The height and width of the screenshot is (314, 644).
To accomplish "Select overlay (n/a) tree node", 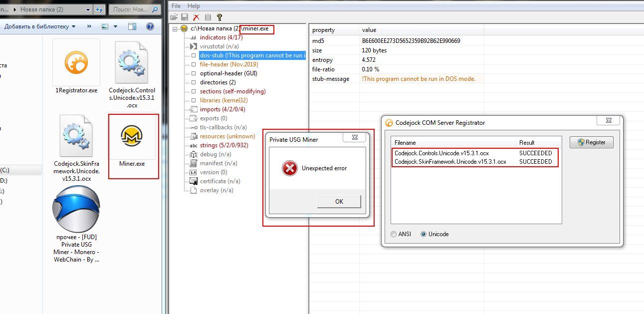I will (216, 190).
